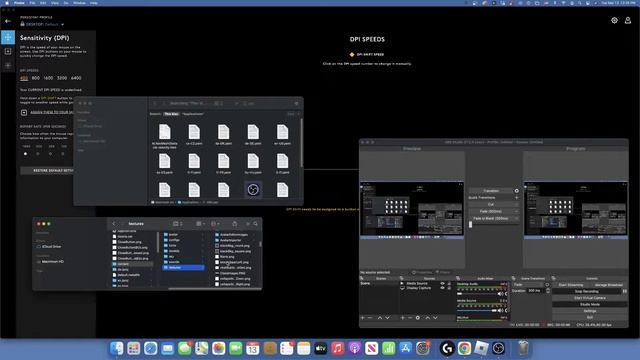This screenshot has height=360, width=640.
Task: Adjust the Media Source volume slider
Action: (477, 310)
